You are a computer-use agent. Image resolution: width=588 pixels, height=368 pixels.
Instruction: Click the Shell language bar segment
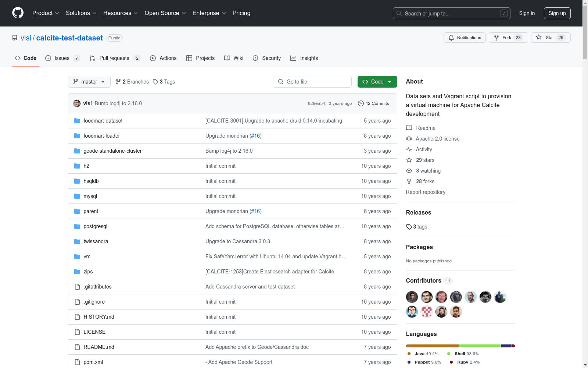[x=480, y=346]
